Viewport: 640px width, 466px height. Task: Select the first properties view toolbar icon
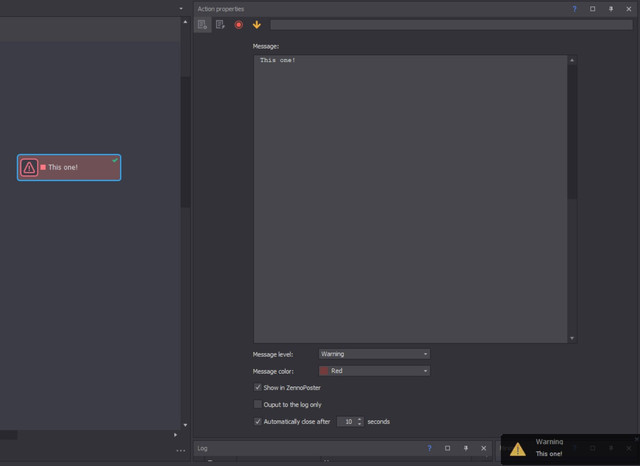[202, 25]
